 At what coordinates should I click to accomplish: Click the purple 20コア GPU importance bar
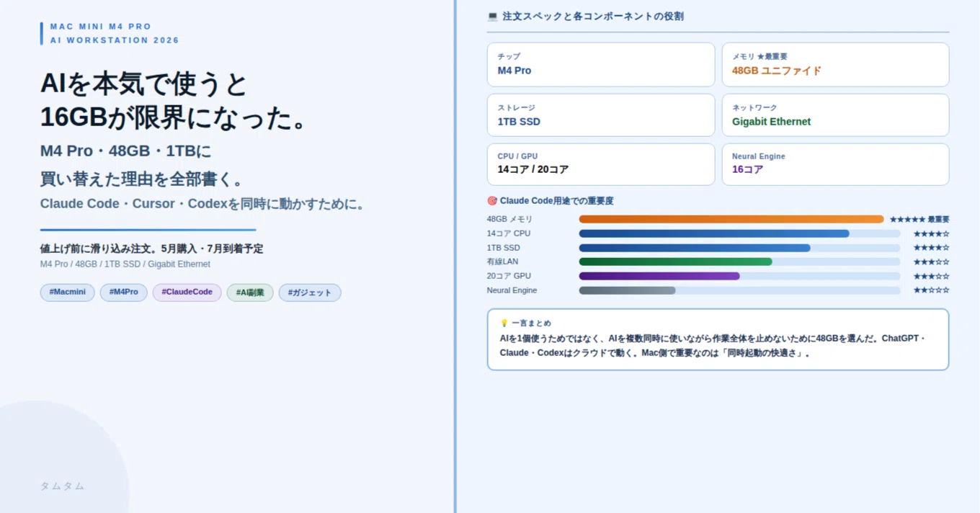coord(659,276)
